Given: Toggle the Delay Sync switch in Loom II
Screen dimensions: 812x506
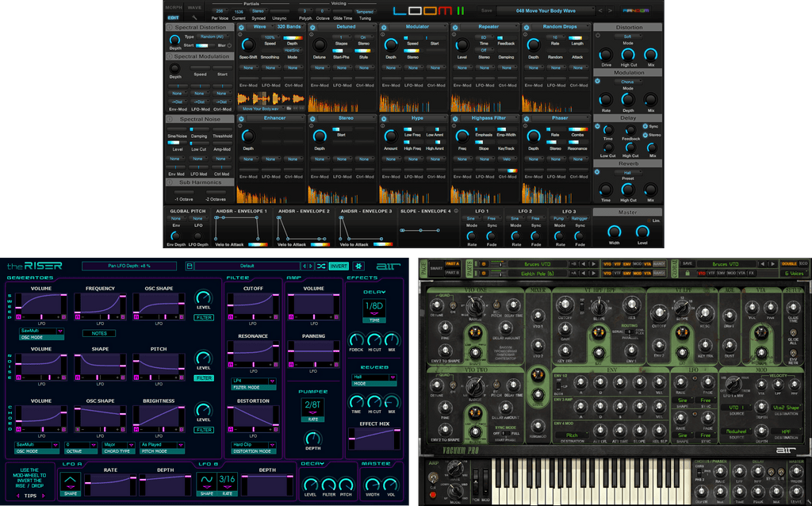Looking at the screenshot, I should (x=645, y=126).
